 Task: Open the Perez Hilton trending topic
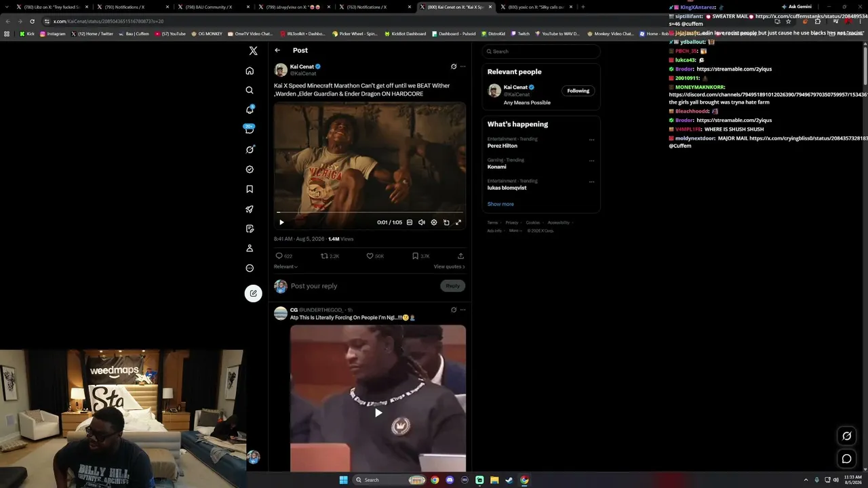[x=502, y=146]
